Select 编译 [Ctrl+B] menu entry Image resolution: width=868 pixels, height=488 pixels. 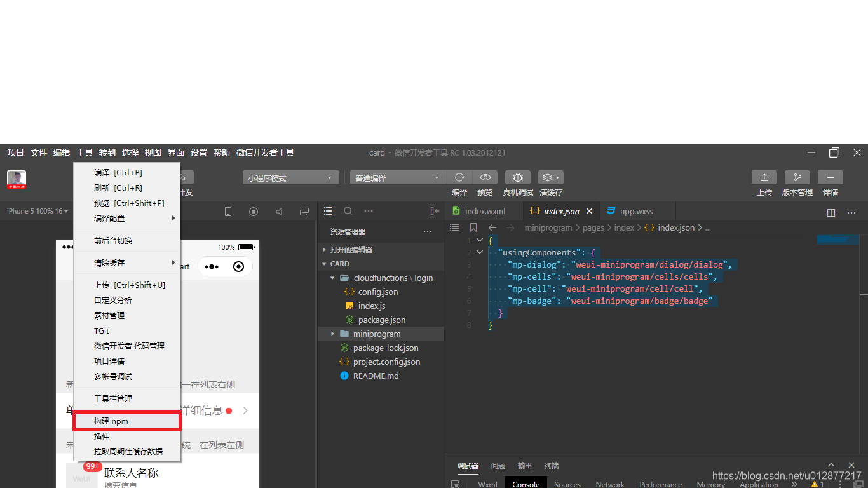[x=127, y=172]
